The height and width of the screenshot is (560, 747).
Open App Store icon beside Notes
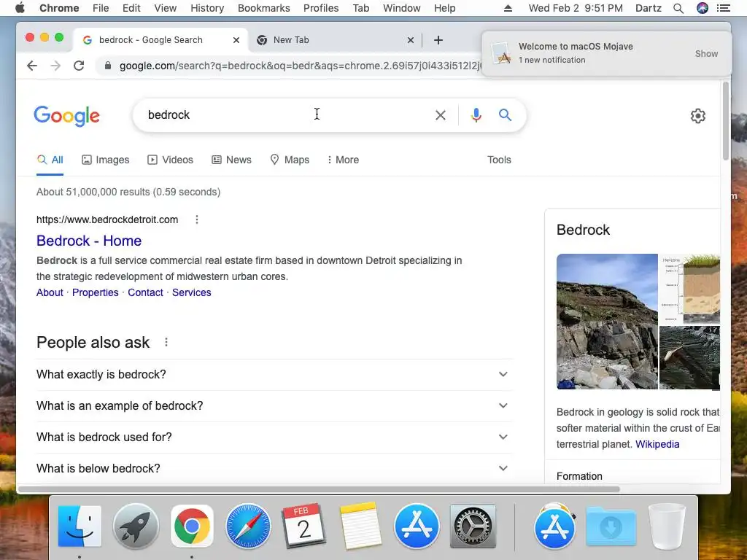(x=417, y=526)
